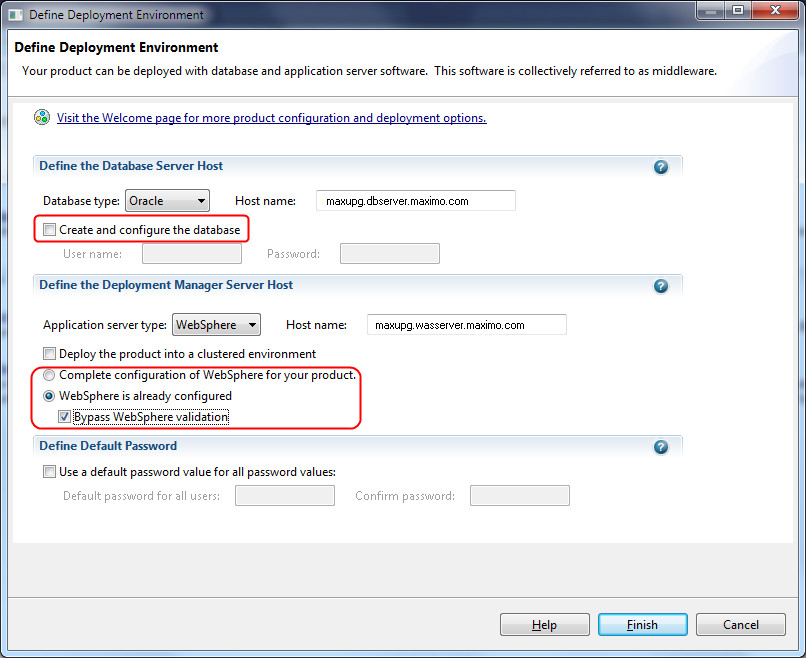Click the Confirm password field

click(x=520, y=496)
